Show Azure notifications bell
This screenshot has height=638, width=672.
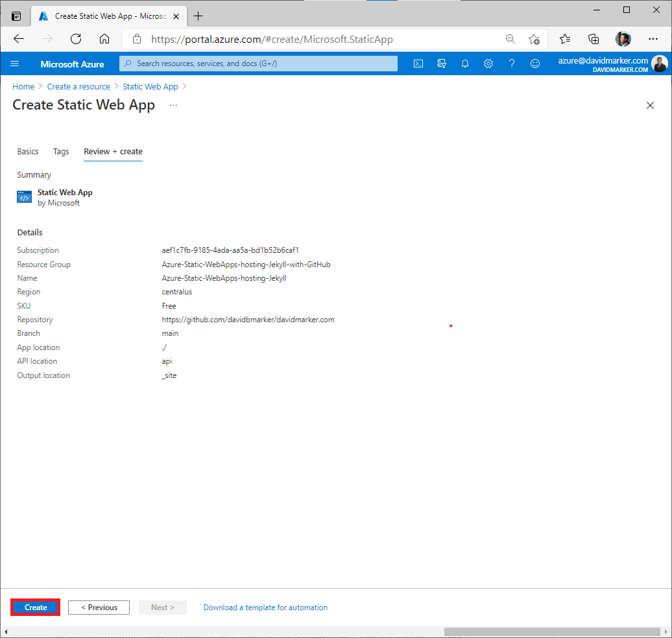(x=465, y=64)
